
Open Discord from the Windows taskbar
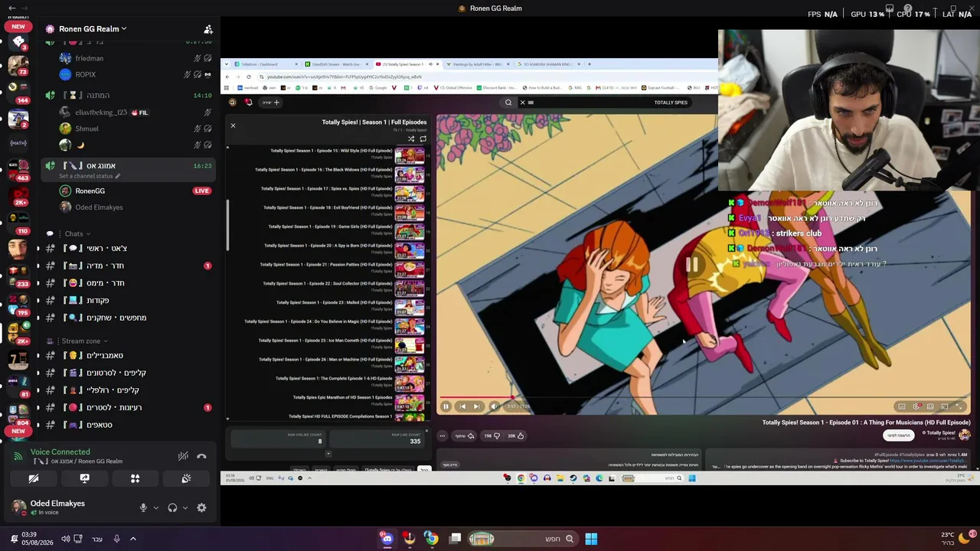pos(387,539)
